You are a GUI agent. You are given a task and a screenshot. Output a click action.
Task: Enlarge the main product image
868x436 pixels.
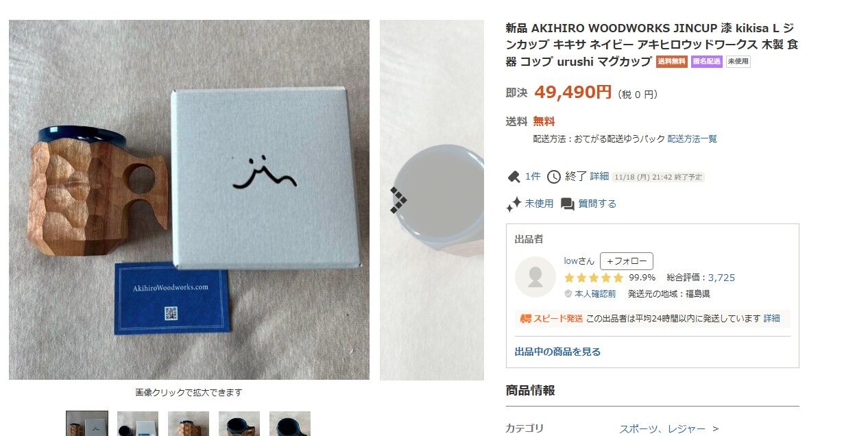[x=189, y=199]
